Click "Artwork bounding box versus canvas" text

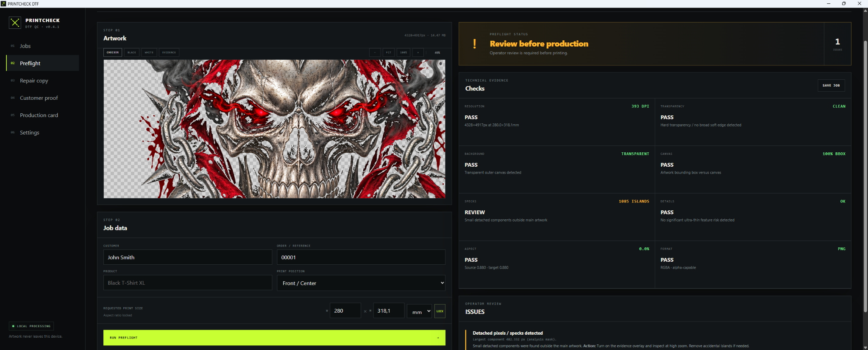click(690, 173)
